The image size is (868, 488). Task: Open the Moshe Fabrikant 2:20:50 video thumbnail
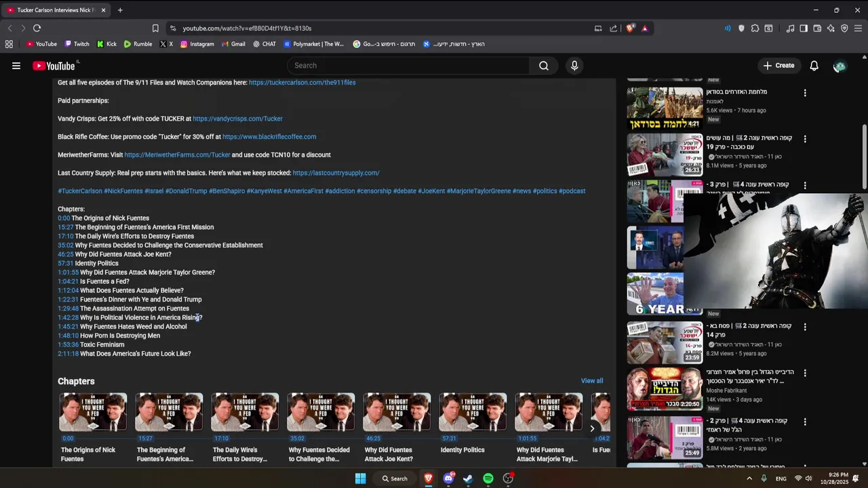point(665,389)
